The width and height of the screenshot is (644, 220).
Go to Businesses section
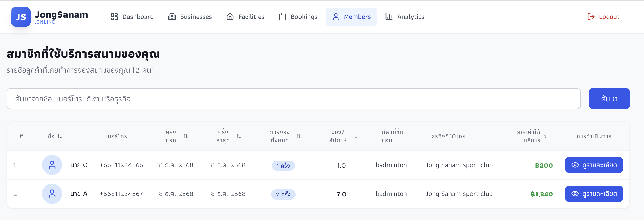[x=190, y=17]
